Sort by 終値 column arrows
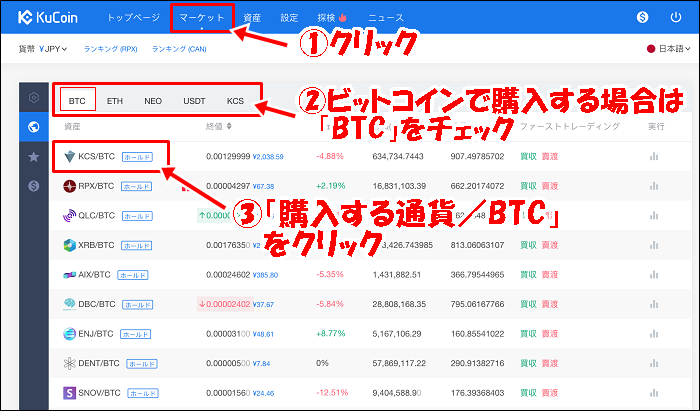Viewport: 700px width, 411px height. [229, 126]
